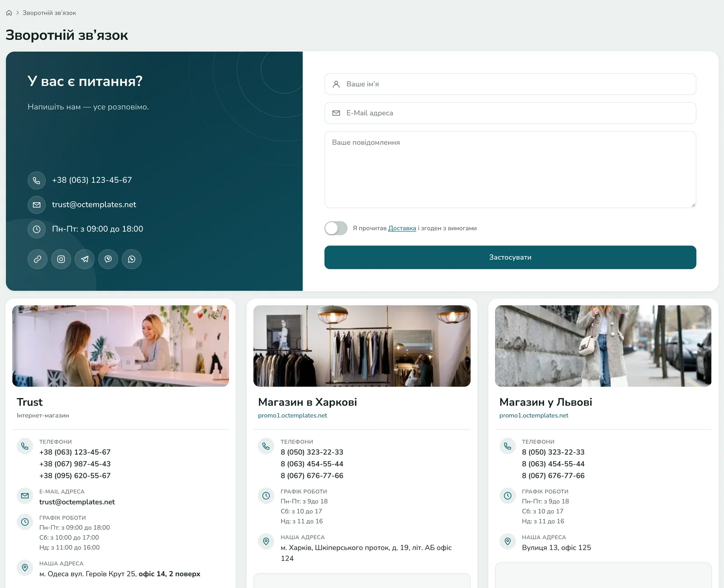Open the WhatsApp social icon
Image resolution: width=724 pixels, height=588 pixels.
pos(132,259)
